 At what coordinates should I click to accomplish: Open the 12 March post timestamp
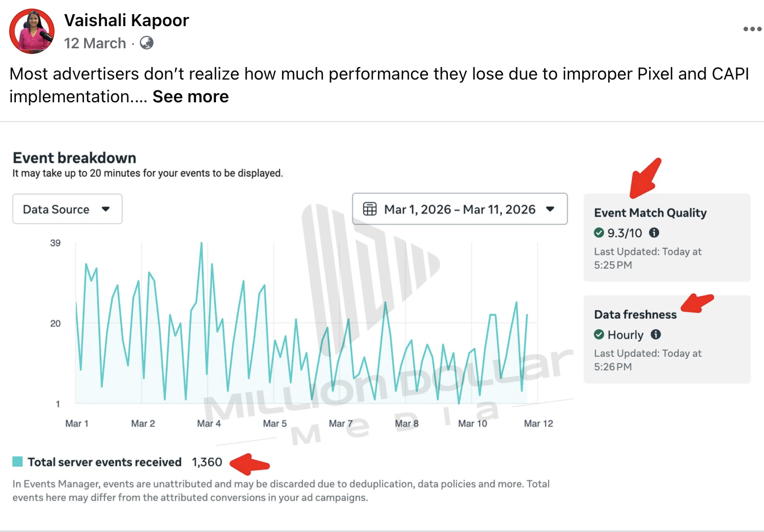point(95,43)
